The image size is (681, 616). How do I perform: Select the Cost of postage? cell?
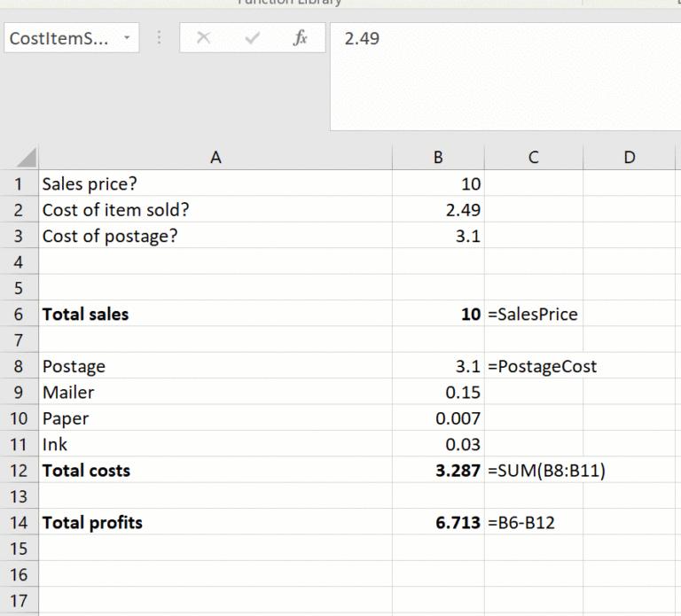(215, 237)
